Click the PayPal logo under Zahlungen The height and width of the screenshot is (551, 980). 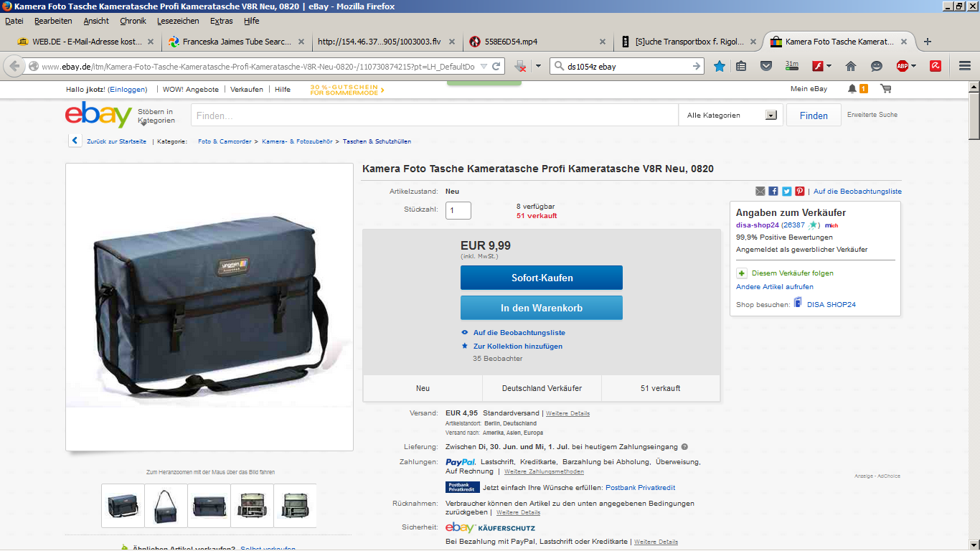point(461,462)
